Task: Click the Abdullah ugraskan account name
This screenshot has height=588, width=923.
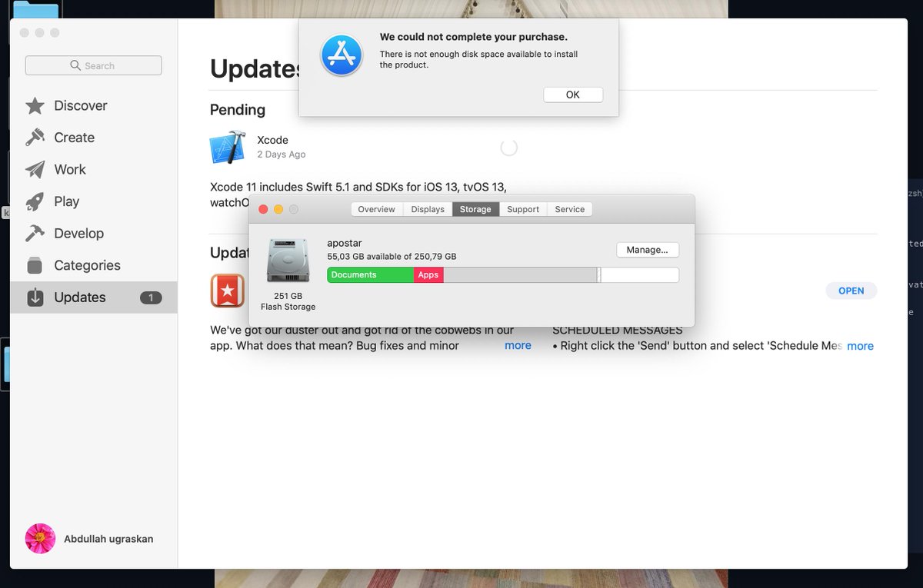Action: (x=108, y=539)
